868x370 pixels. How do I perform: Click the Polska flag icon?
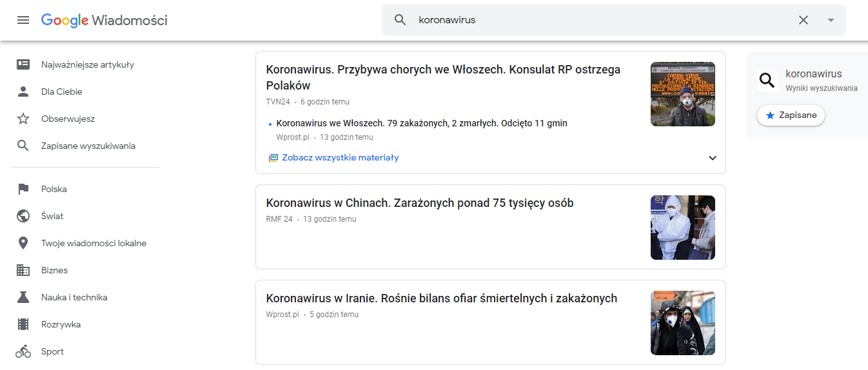[23, 189]
